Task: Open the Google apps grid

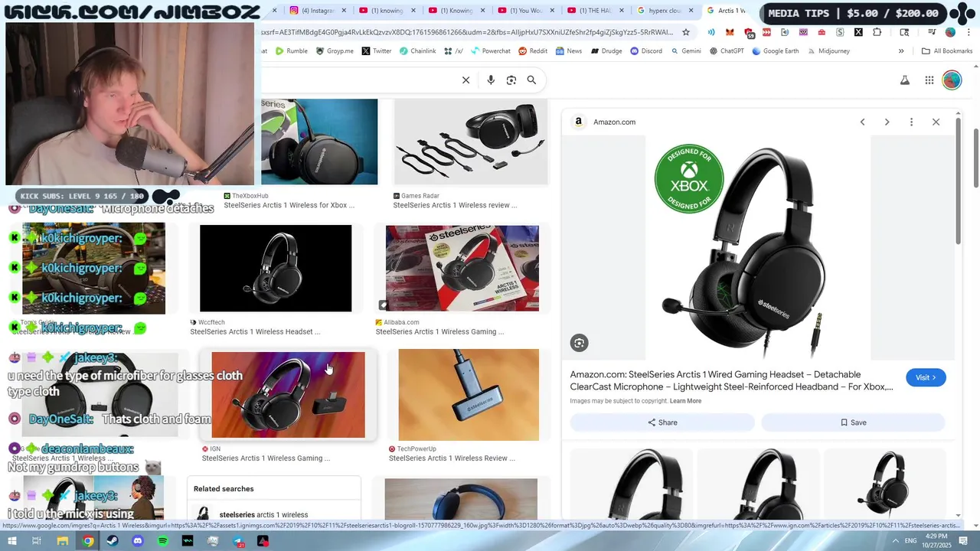Action: click(929, 80)
